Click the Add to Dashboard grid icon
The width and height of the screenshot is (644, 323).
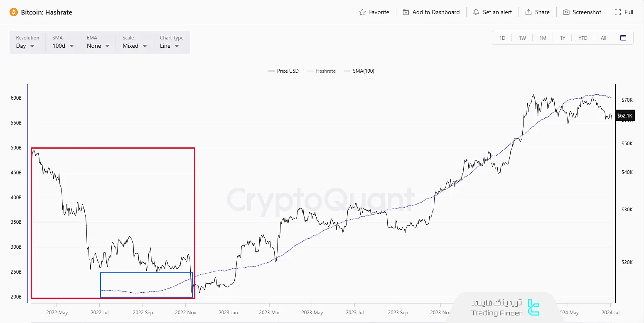[x=406, y=12]
